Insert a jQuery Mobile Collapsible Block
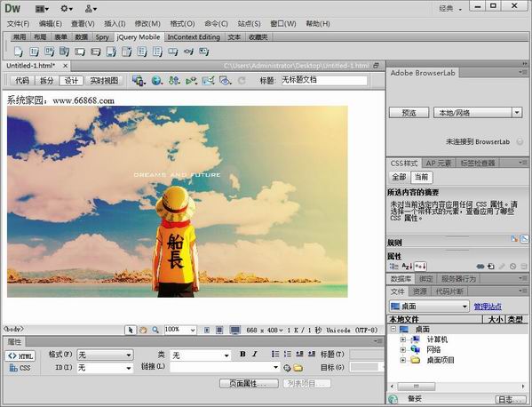Screen dimensions: 532x407 [x=65, y=52]
